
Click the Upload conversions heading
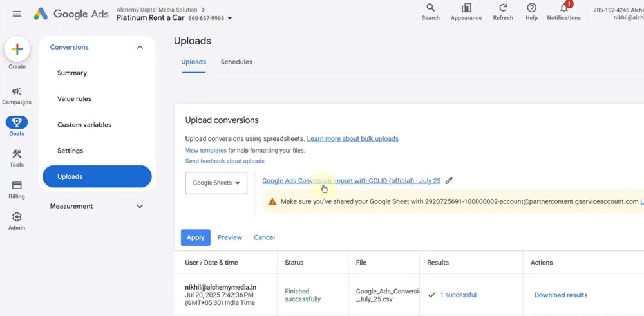(x=222, y=120)
